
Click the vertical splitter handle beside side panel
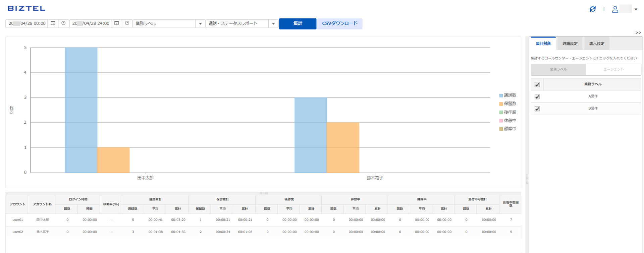pos(527,179)
